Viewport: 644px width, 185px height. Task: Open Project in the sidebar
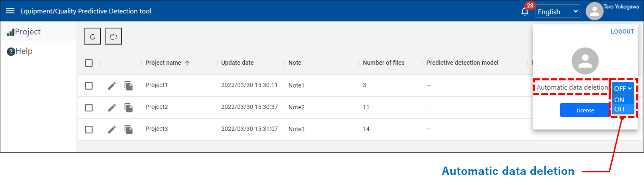pyautogui.click(x=24, y=32)
